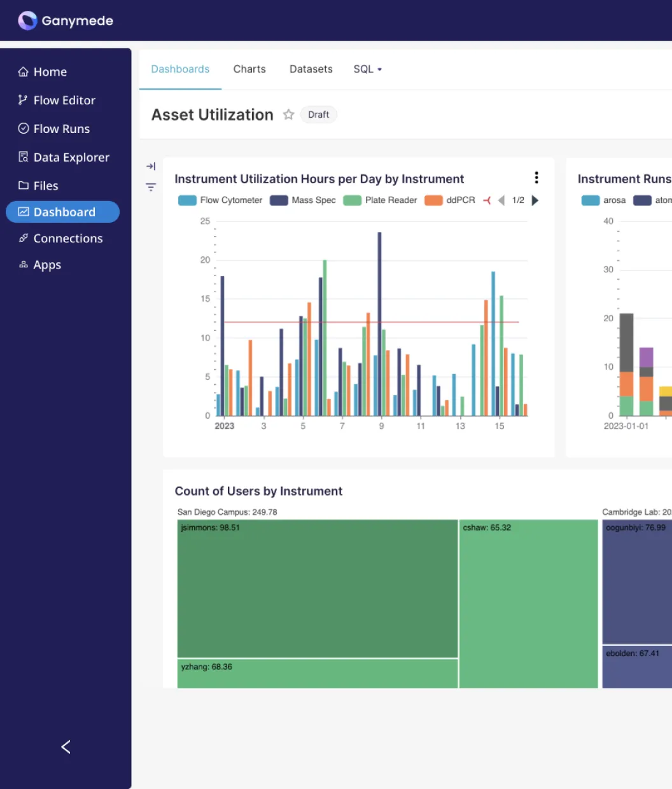Switch to the Charts tab
This screenshot has width=672, height=789.
249,69
